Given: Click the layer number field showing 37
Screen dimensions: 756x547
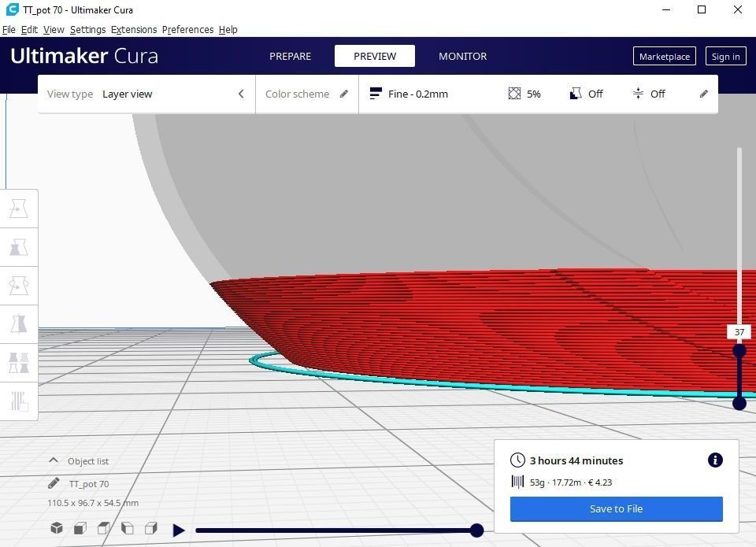Looking at the screenshot, I should [739, 332].
